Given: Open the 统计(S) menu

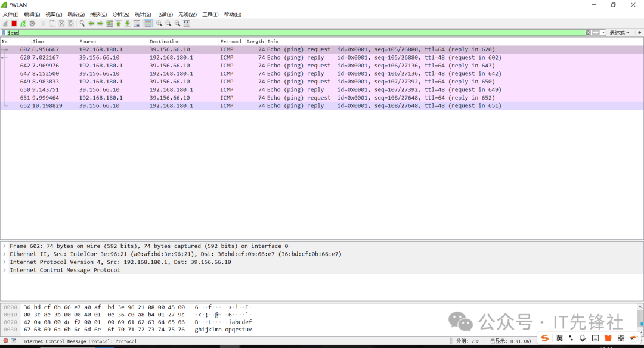Looking at the screenshot, I should pyautogui.click(x=143, y=14).
